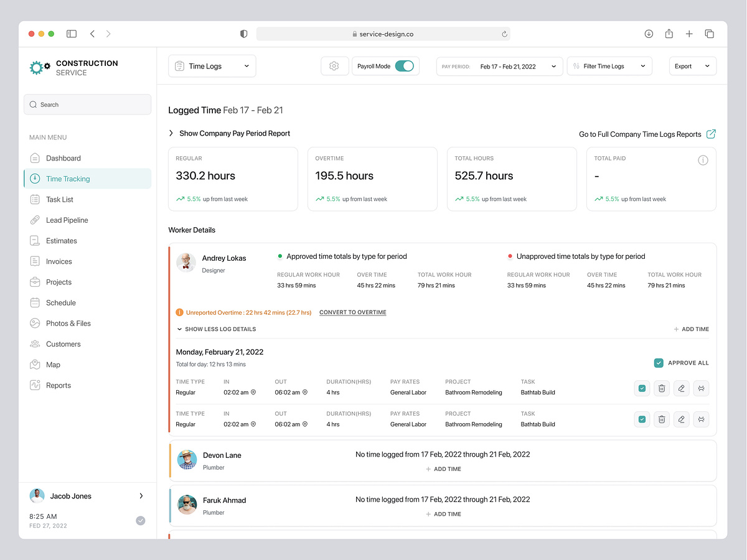
Task: Click the Total Paid info icon
Action: (x=703, y=160)
